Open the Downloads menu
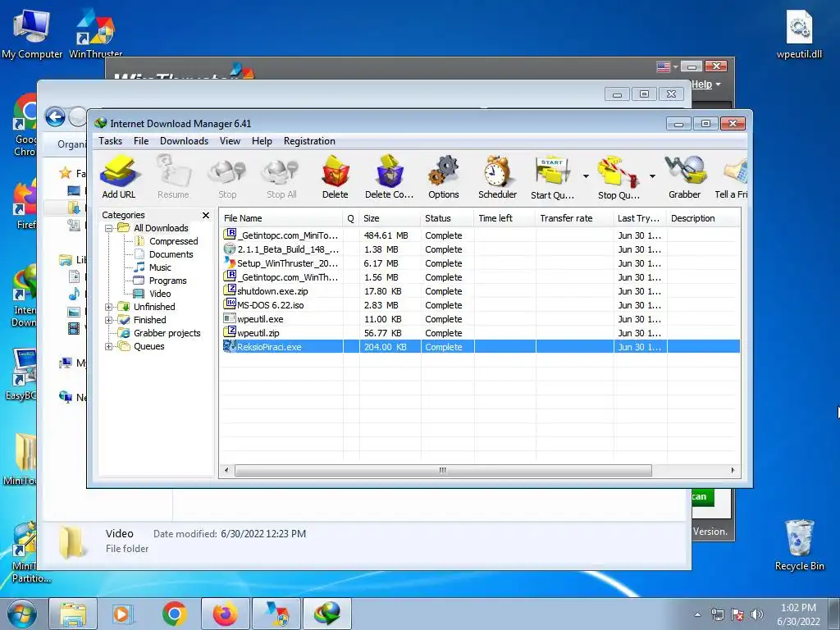 (x=184, y=141)
